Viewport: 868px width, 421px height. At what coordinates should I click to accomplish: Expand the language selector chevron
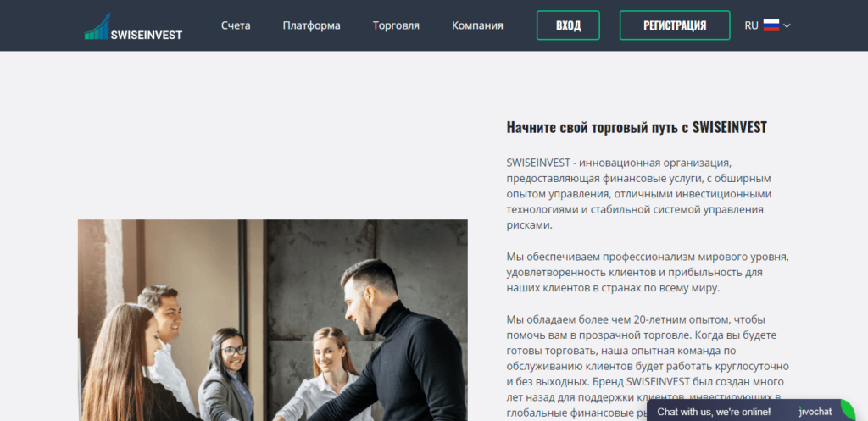(787, 25)
